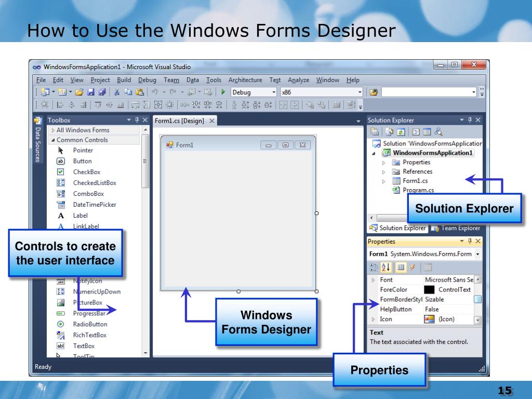Click the Toolbox vertical scrollbar thumb
The width and height of the screenshot is (532, 399).
pos(145,161)
